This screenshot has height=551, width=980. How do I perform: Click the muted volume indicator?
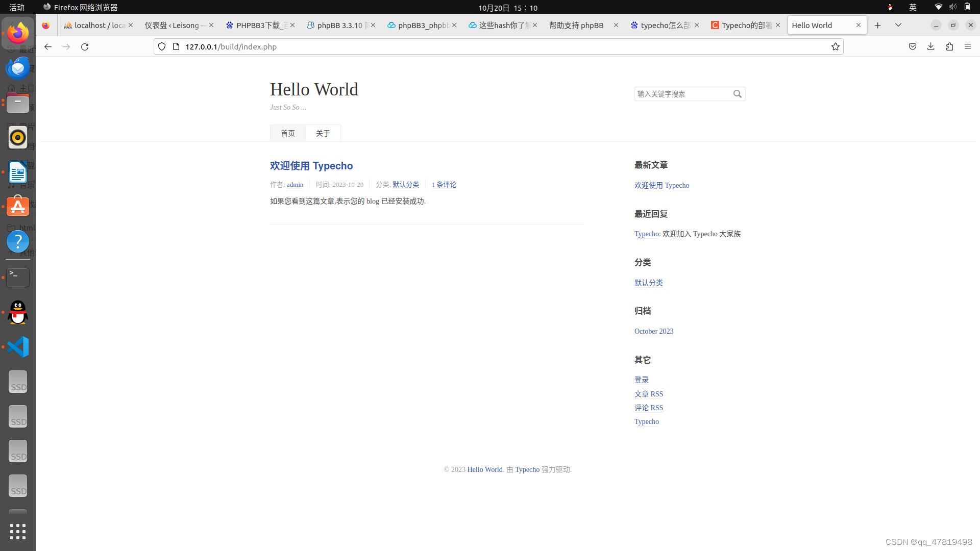953,7
